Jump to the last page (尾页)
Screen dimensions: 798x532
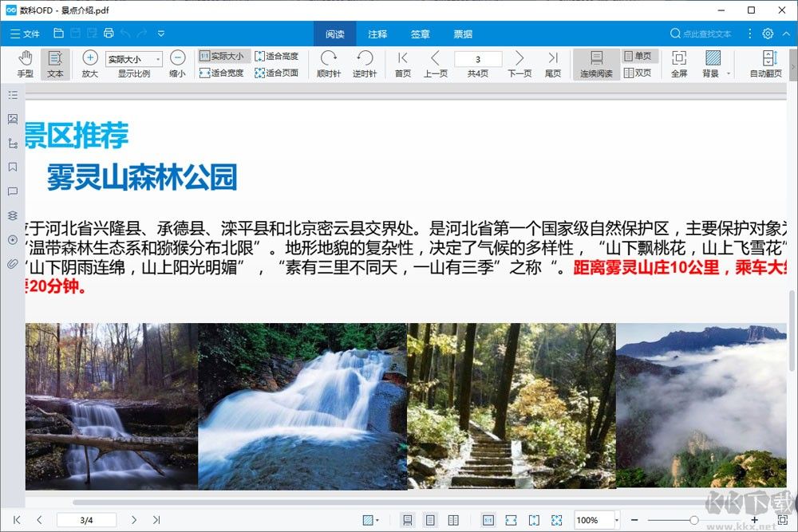point(554,64)
